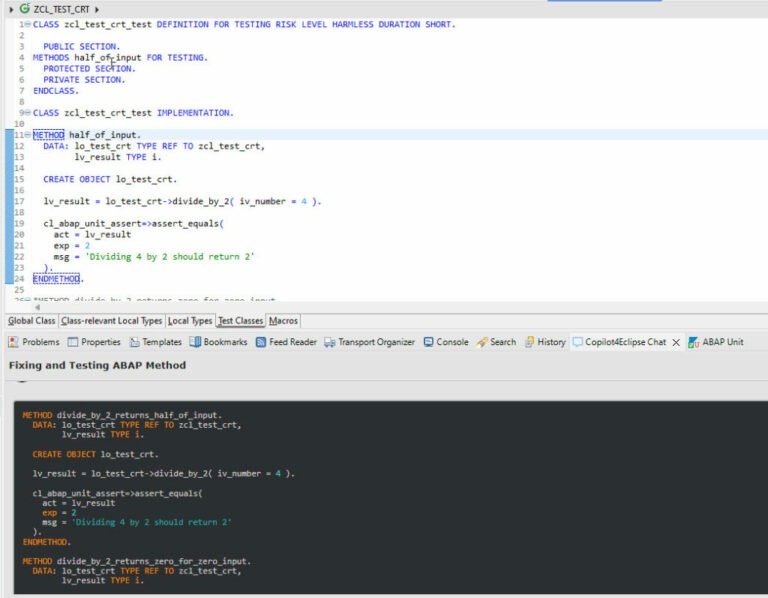Collapse the class implementation fold at line 9
This screenshot has width=768, height=598.
click(x=28, y=113)
